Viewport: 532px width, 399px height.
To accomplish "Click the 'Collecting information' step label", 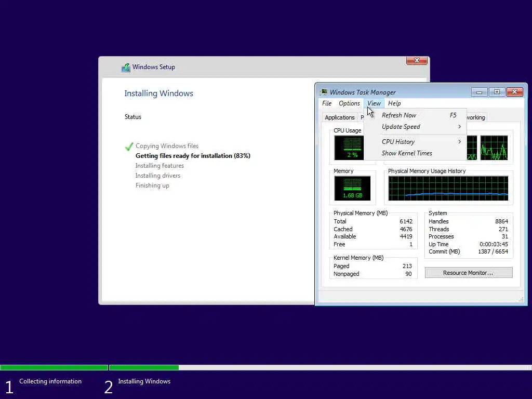I will tap(50, 381).
